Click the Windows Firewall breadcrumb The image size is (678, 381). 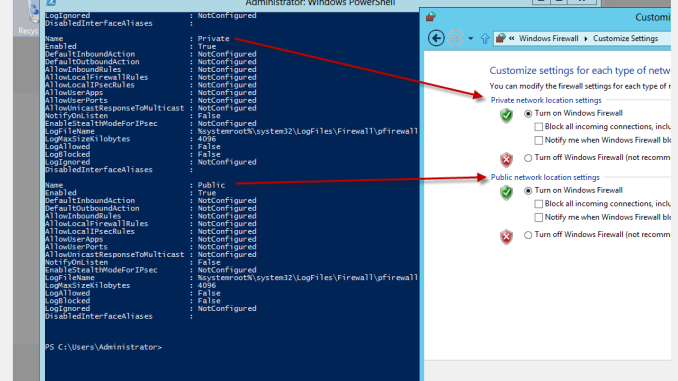(548, 38)
